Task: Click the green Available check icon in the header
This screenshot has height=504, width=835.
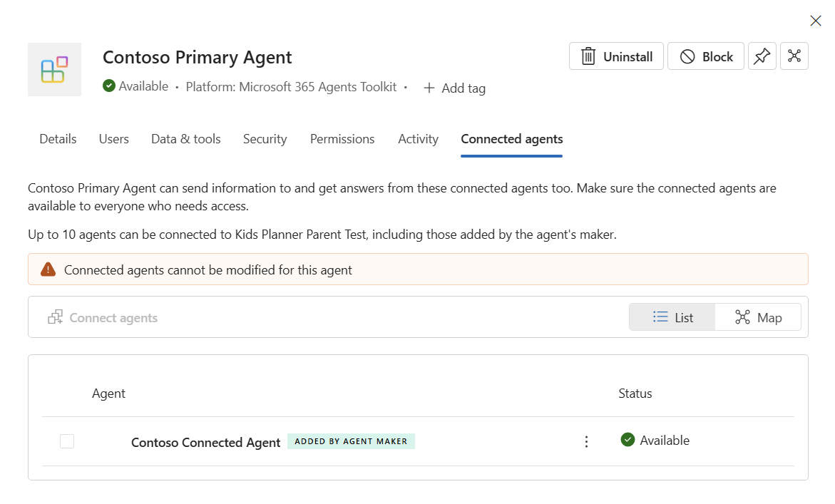Action: [108, 86]
